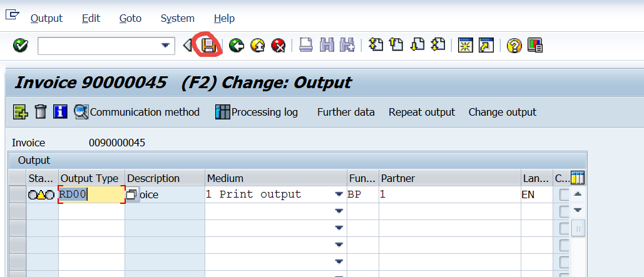
Task: Click the trash Delete output icon
Action: pyautogui.click(x=41, y=112)
